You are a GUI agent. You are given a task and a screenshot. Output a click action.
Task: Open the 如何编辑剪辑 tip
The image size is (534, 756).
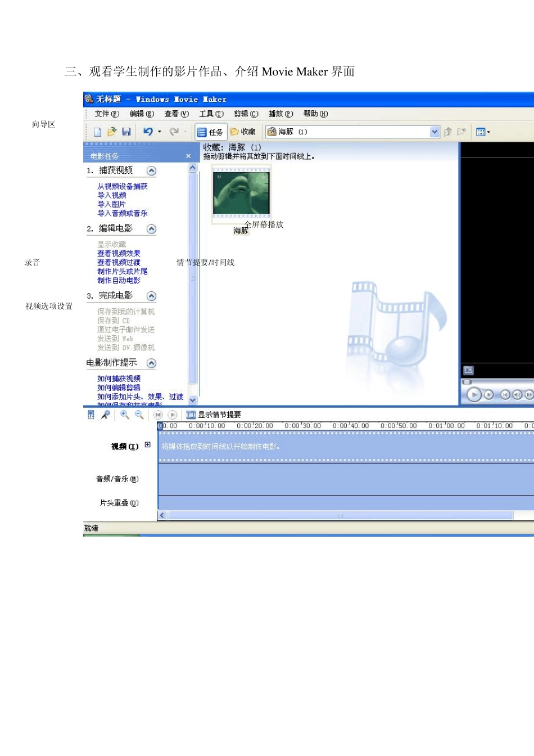[x=119, y=388]
